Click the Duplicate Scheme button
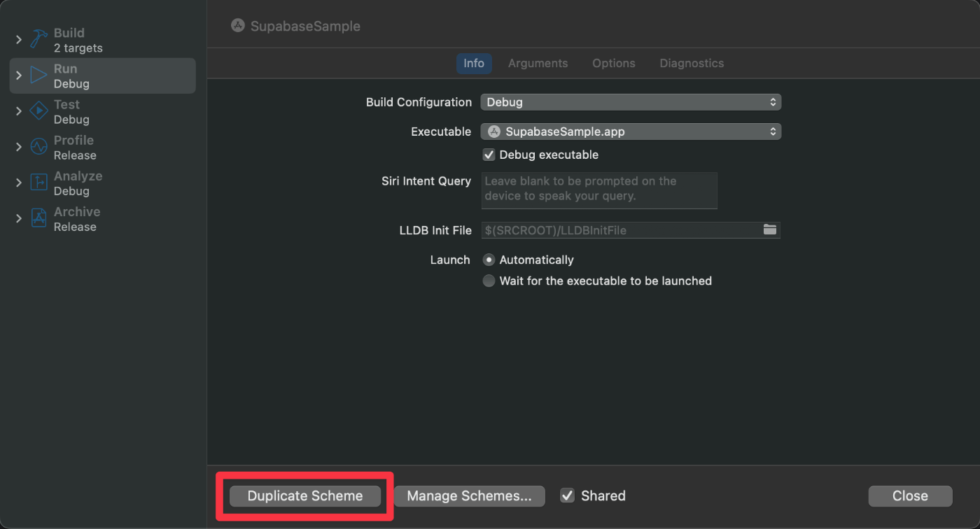 (x=305, y=496)
